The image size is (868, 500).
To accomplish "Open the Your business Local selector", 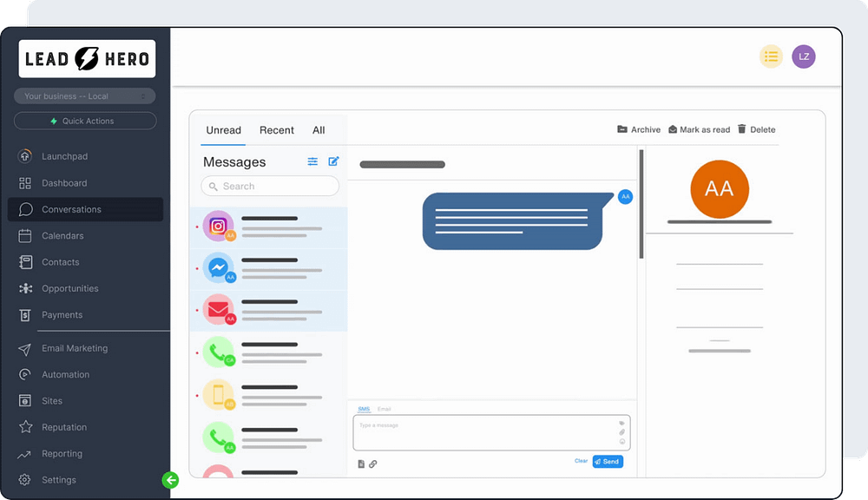I will [x=84, y=95].
